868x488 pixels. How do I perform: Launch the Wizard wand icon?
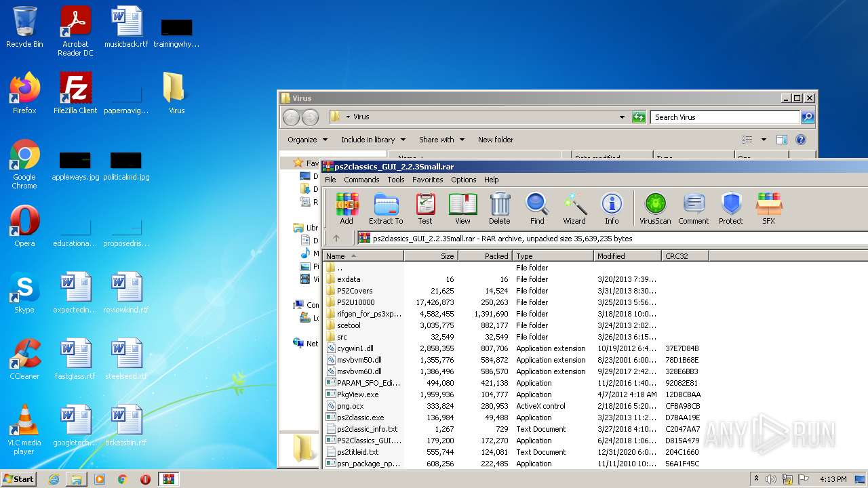tap(574, 208)
